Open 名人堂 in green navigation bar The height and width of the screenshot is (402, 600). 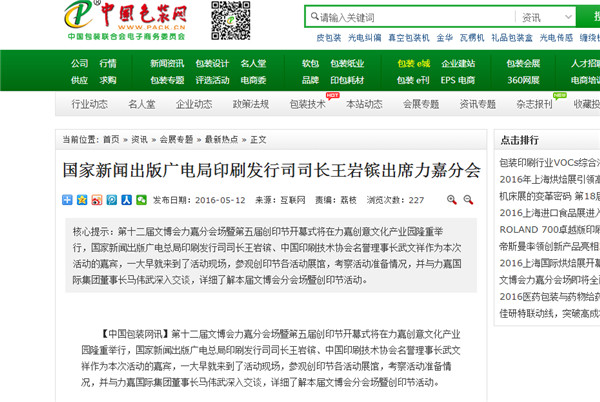tap(253, 63)
